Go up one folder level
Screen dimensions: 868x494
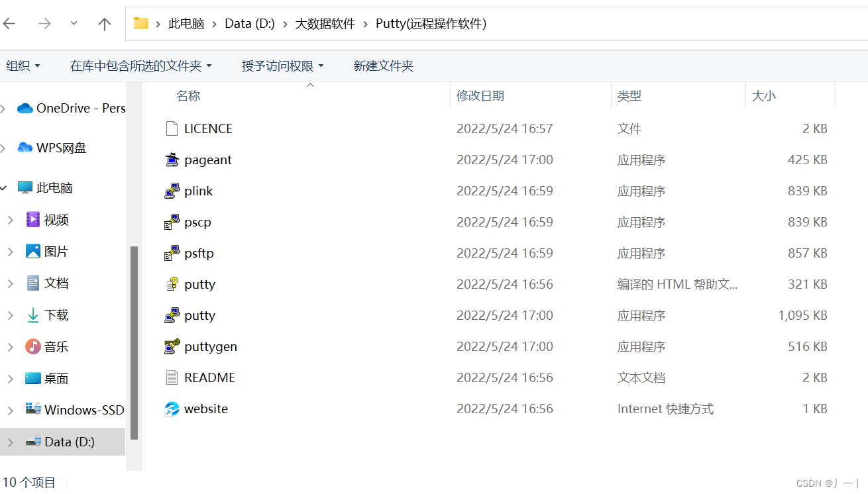tap(105, 24)
